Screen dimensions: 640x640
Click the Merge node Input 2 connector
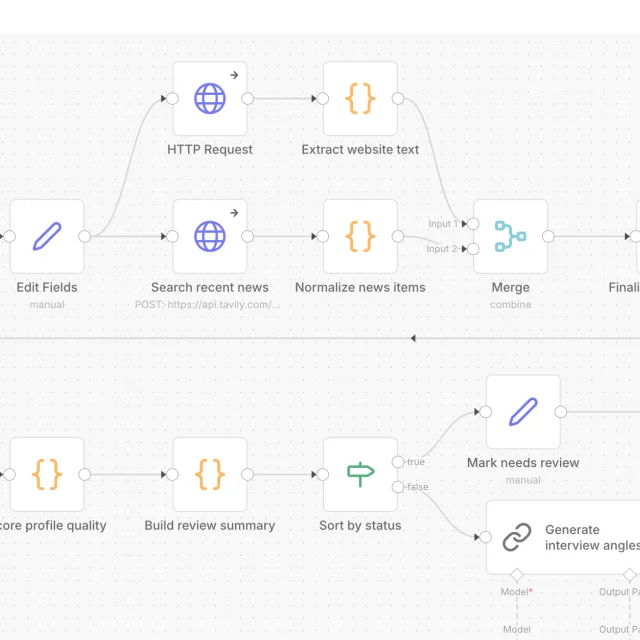(x=473, y=249)
